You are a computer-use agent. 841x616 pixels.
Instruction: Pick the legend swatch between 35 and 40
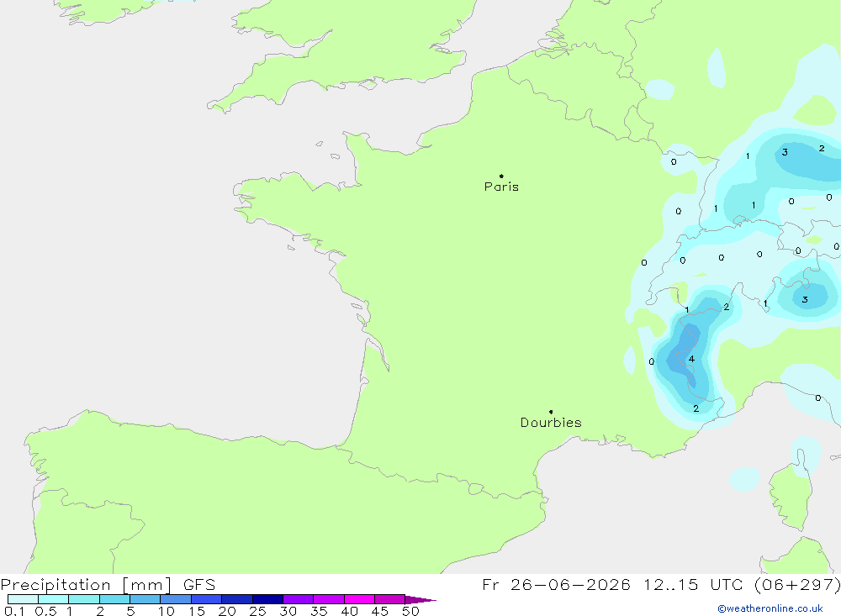329,599
